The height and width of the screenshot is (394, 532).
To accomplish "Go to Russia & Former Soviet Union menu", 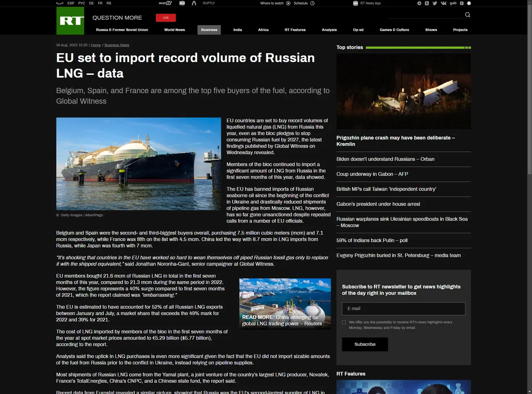I will [x=122, y=30].
